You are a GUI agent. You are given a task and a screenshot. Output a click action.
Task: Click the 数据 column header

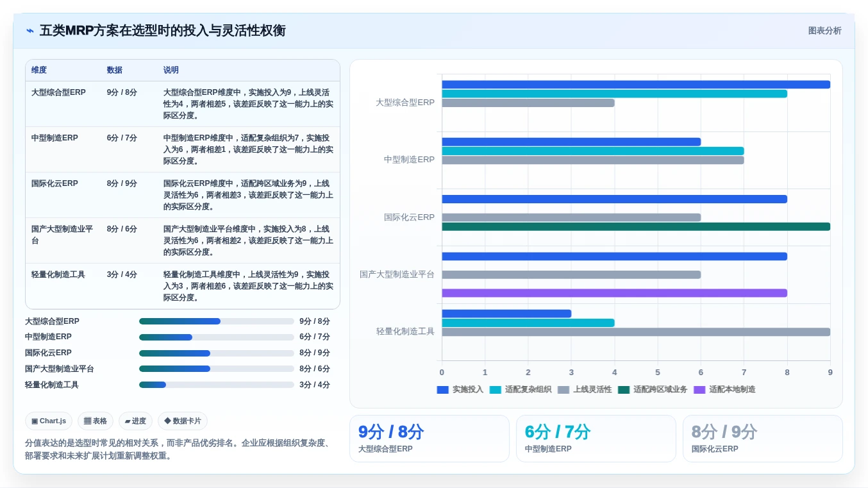click(x=115, y=70)
